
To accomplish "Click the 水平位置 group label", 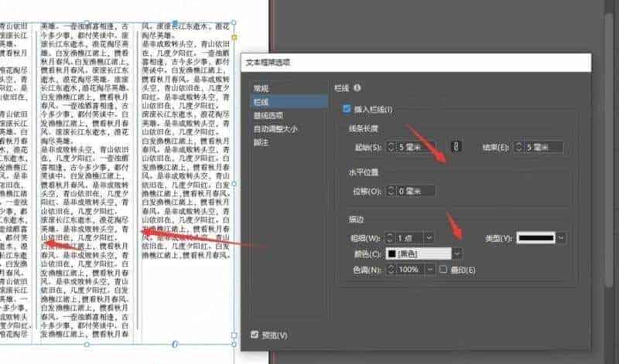I will [364, 172].
